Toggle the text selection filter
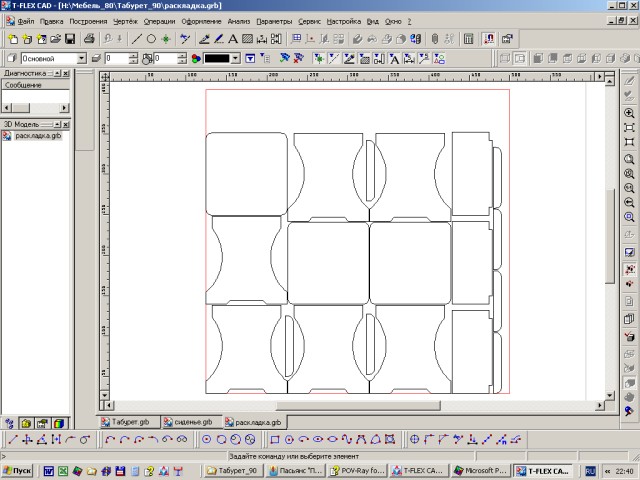Image resolution: width=640 pixels, height=480 pixels. (394, 59)
